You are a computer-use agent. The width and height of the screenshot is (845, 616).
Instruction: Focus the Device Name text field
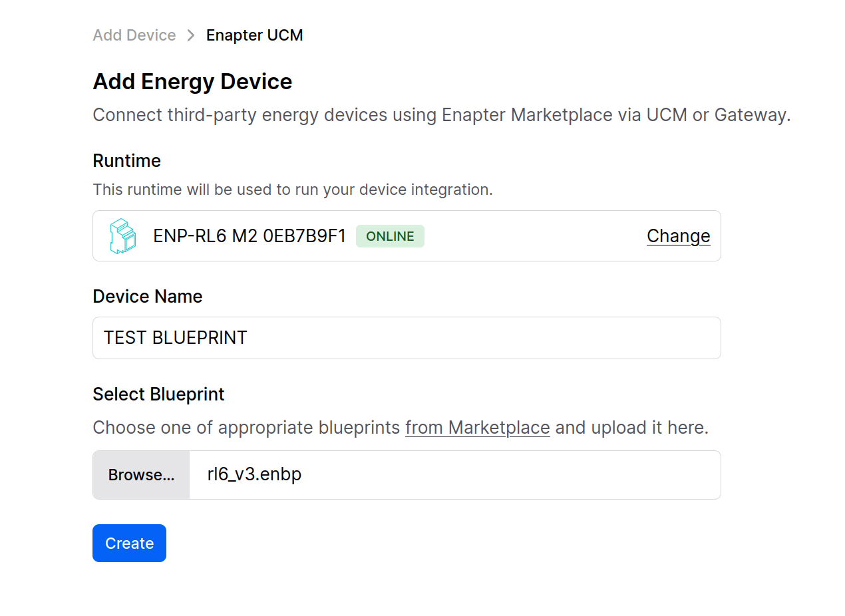(x=406, y=338)
